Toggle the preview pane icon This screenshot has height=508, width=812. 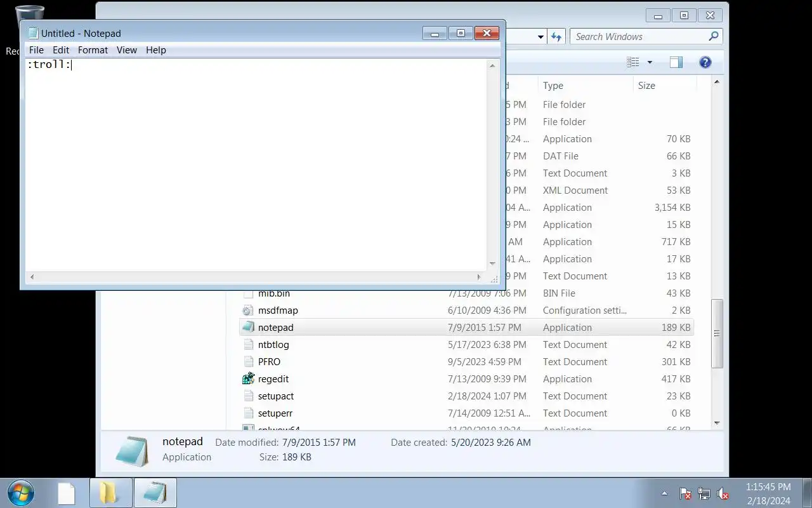[x=676, y=62]
